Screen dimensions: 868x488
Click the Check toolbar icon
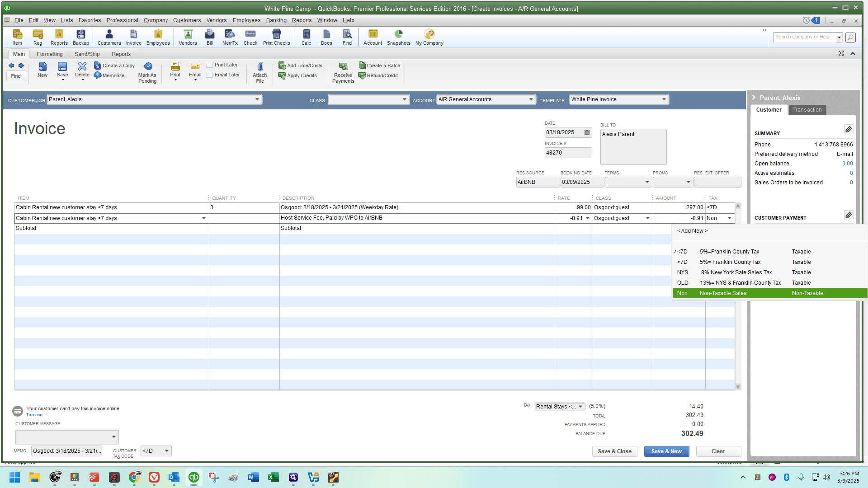pos(250,37)
